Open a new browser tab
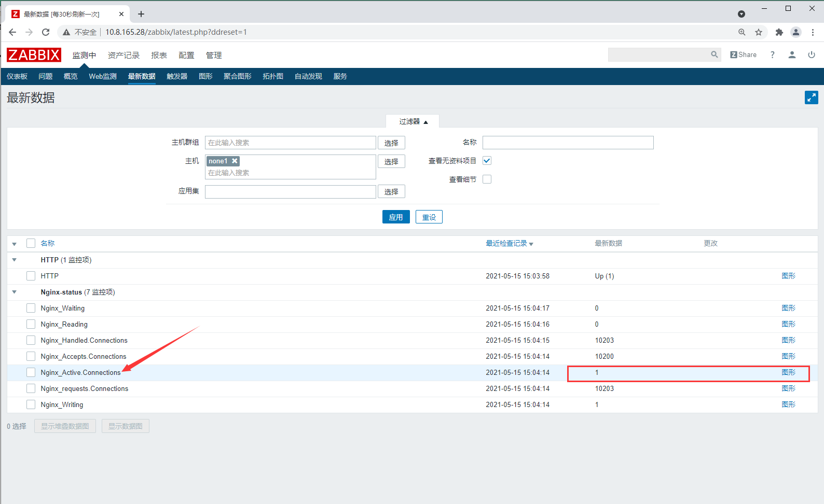The image size is (824, 504). [141, 14]
